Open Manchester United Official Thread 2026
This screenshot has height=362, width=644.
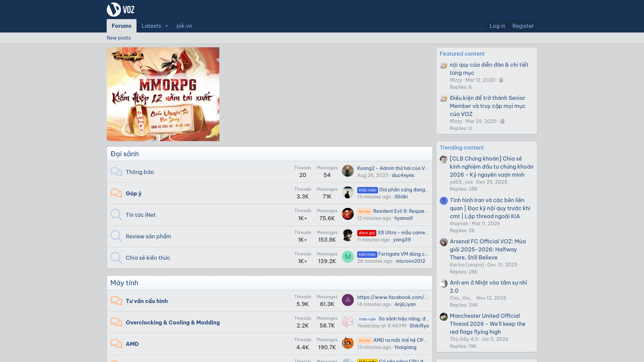pyautogui.click(x=488, y=324)
